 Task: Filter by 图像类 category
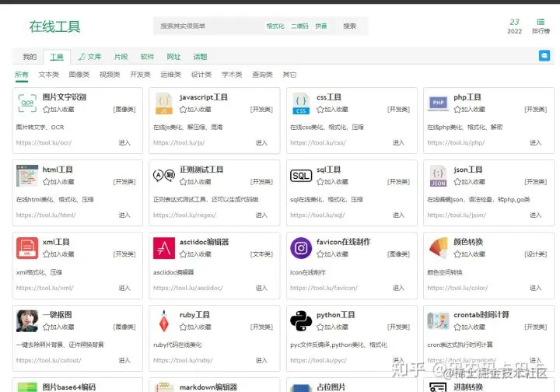click(x=79, y=75)
